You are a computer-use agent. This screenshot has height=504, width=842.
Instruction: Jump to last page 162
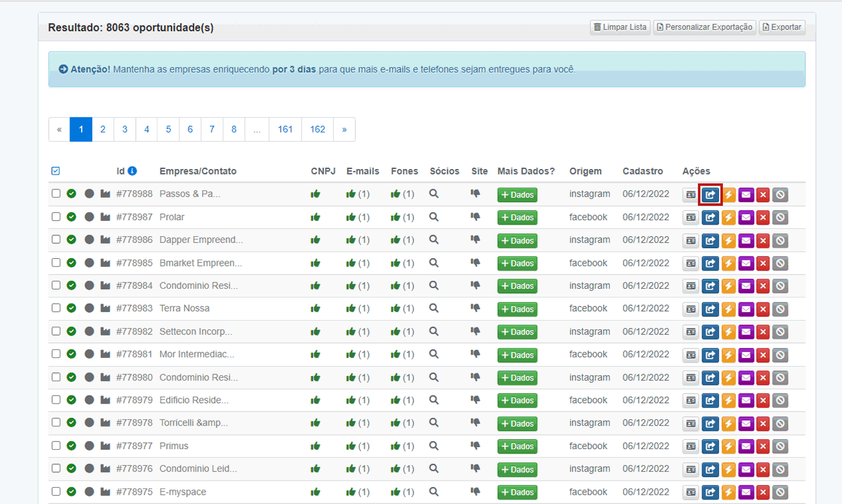pos(318,129)
